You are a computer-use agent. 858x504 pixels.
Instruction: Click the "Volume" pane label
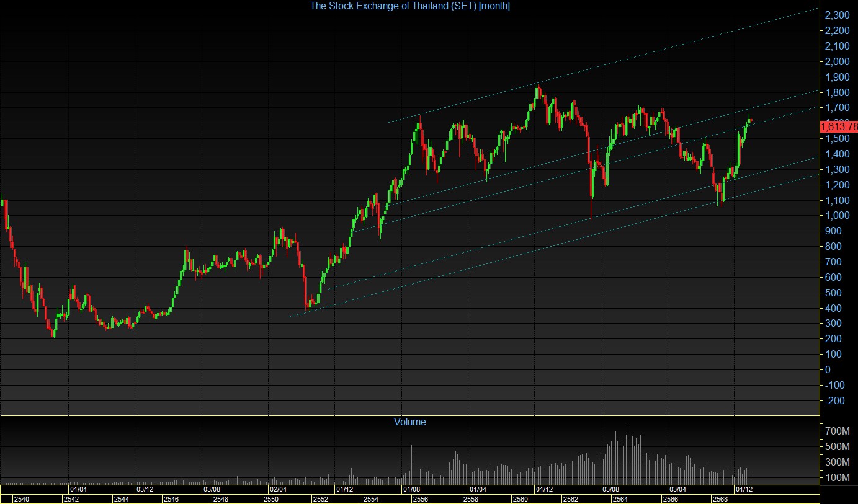(x=410, y=422)
